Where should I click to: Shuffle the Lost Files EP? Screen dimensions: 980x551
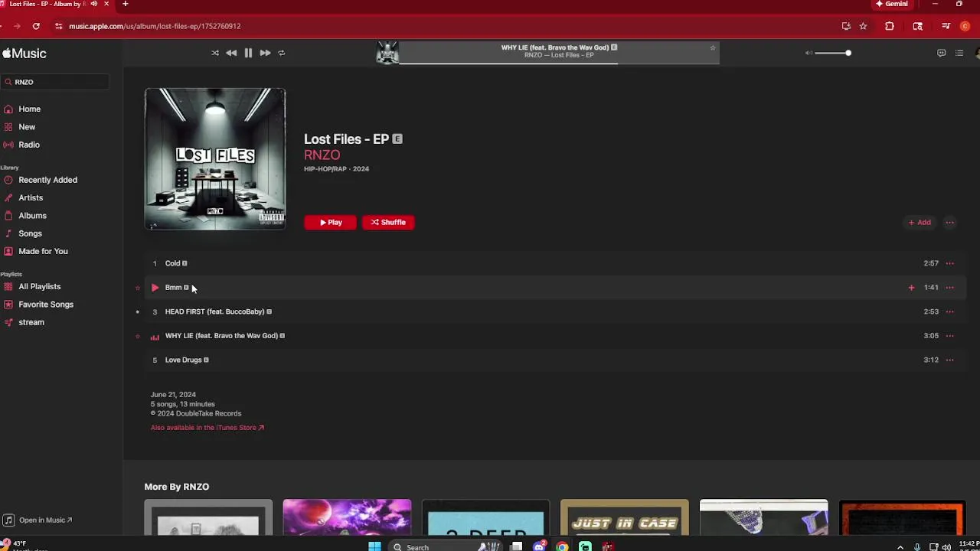click(x=388, y=222)
